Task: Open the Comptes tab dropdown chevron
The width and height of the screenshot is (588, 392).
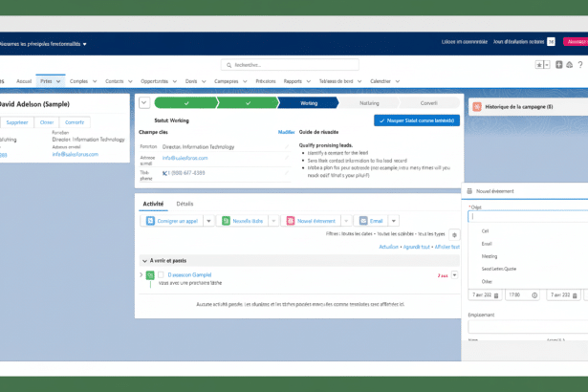Action: pos(95,81)
